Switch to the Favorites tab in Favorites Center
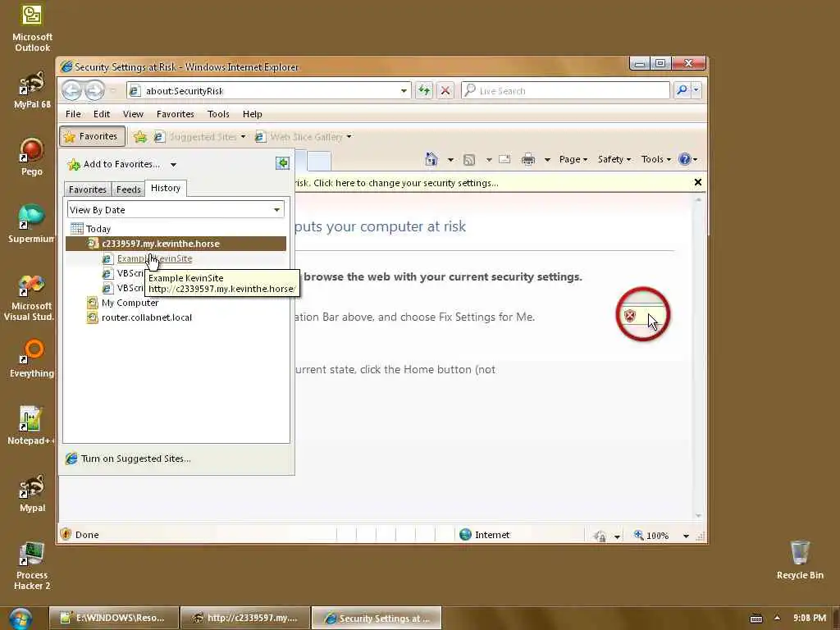 (x=87, y=189)
